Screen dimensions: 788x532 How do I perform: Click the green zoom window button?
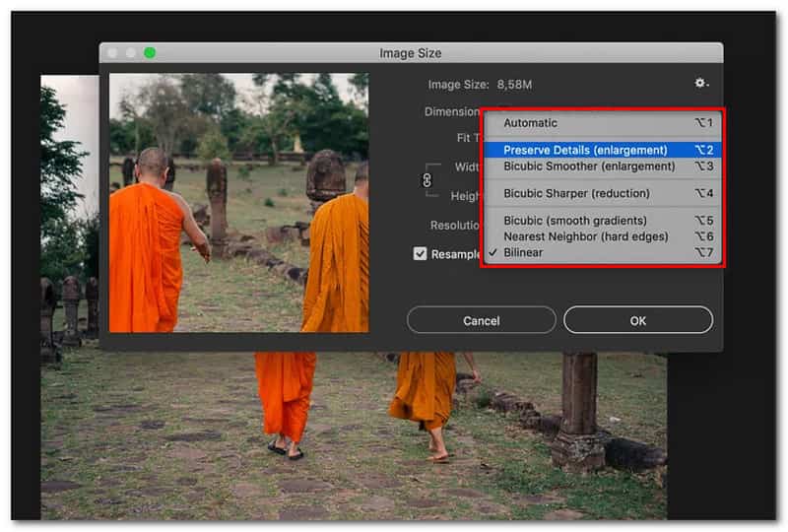tap(150, 53)
